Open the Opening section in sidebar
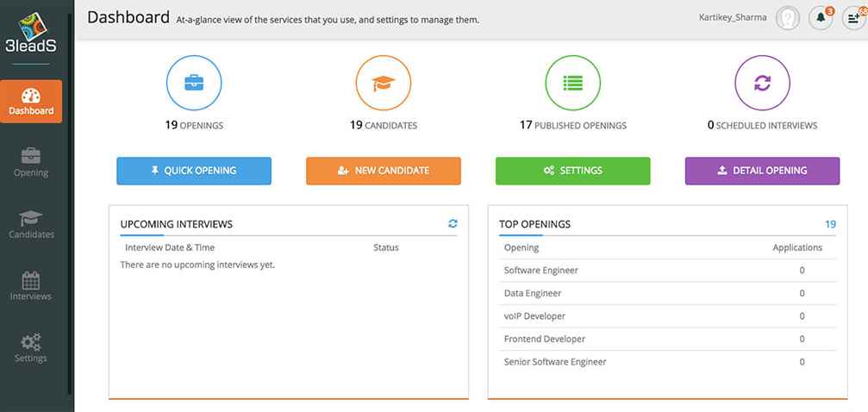 point(31,163)
